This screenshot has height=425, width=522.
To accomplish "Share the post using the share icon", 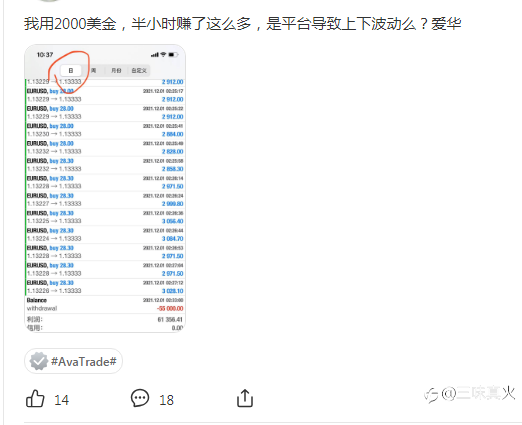I will coord(245,398).
